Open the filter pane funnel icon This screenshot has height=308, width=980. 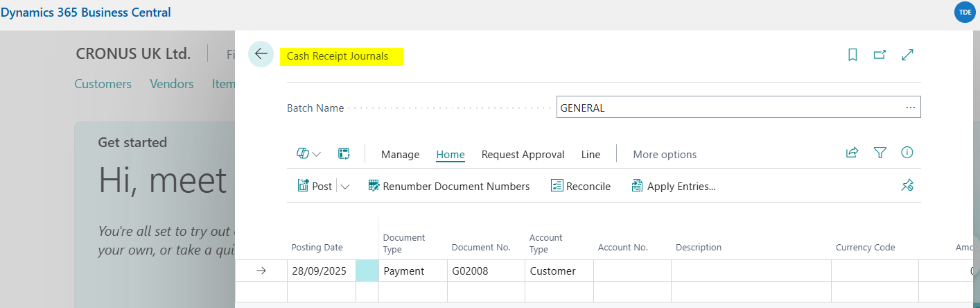880,153
